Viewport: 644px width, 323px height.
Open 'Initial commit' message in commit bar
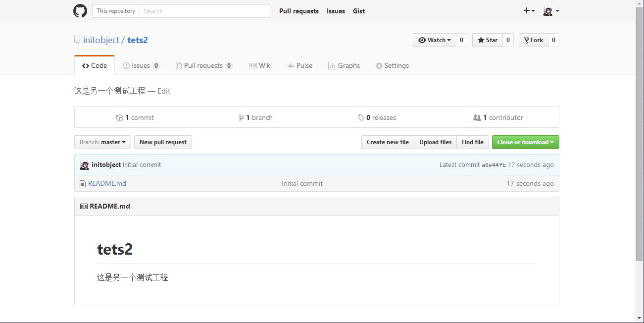coord(142,164)
